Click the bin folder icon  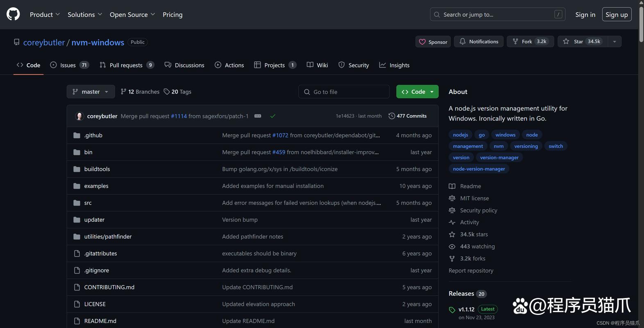[x=77, y=152]
